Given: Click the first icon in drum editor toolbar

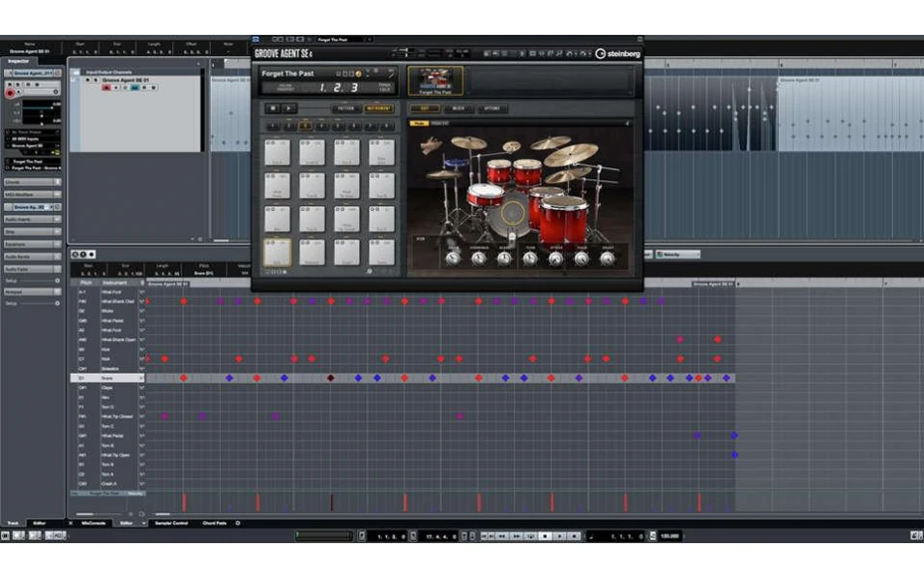Looking at the screenshot, I should 75,255.
